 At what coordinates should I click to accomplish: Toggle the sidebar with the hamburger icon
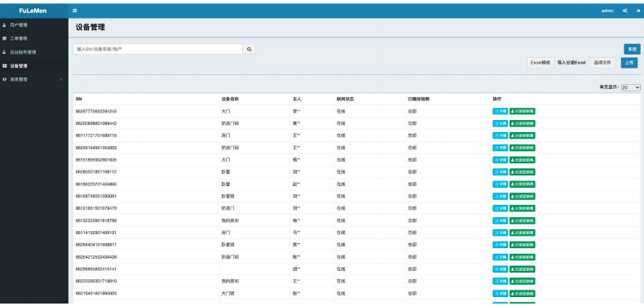click(x=75, y=11)
